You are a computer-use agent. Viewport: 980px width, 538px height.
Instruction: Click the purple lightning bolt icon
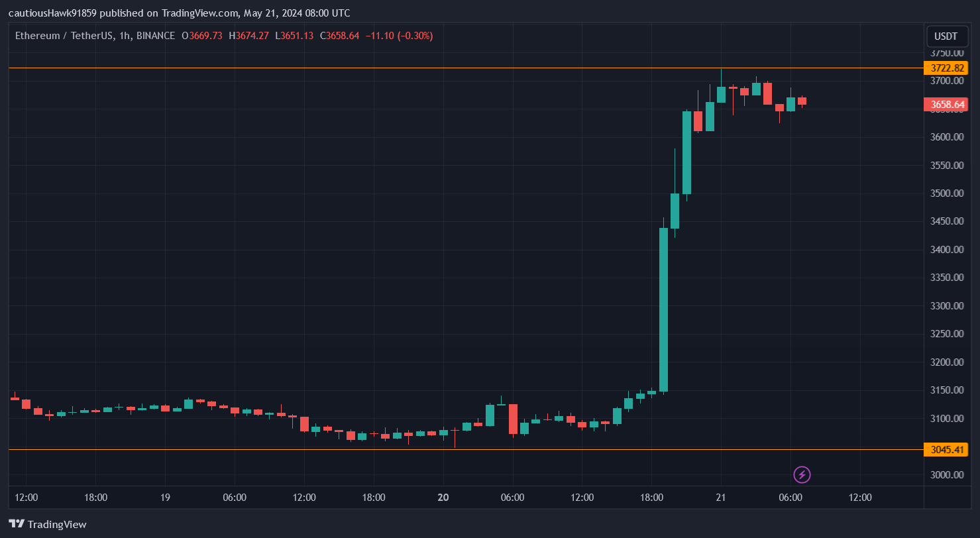pyautogui.click(x=802, y=474)
